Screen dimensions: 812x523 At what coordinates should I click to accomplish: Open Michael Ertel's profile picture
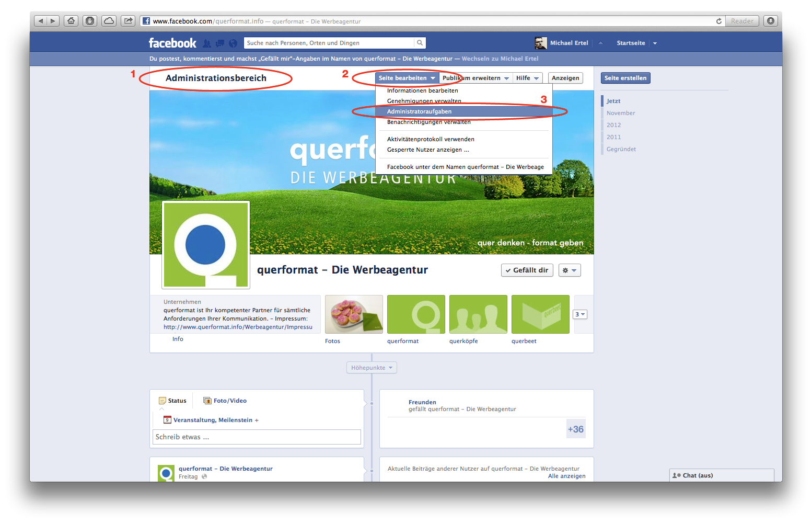pos(541,43)
